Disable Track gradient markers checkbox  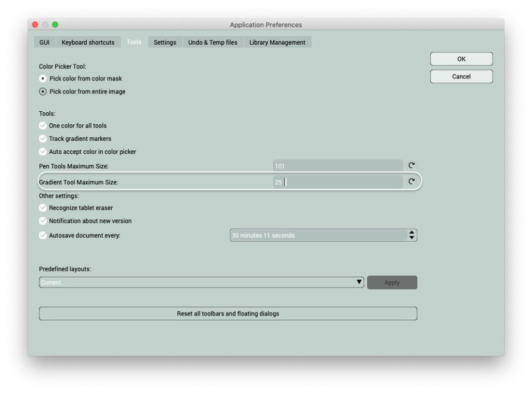43,139
